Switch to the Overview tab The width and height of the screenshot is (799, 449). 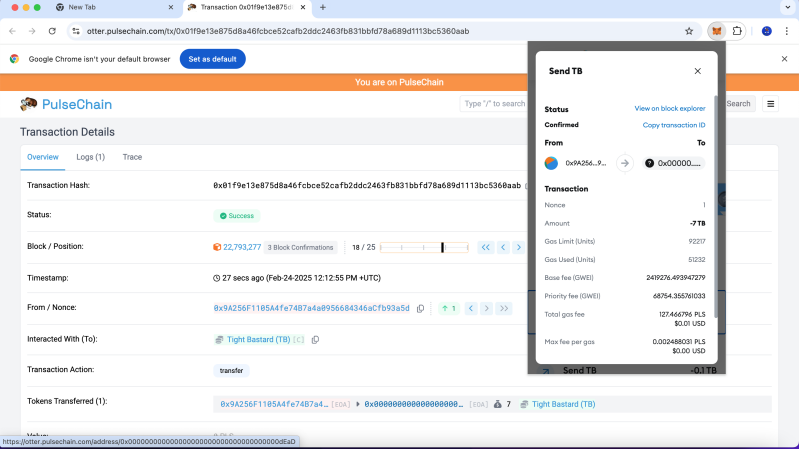point(43,157)
